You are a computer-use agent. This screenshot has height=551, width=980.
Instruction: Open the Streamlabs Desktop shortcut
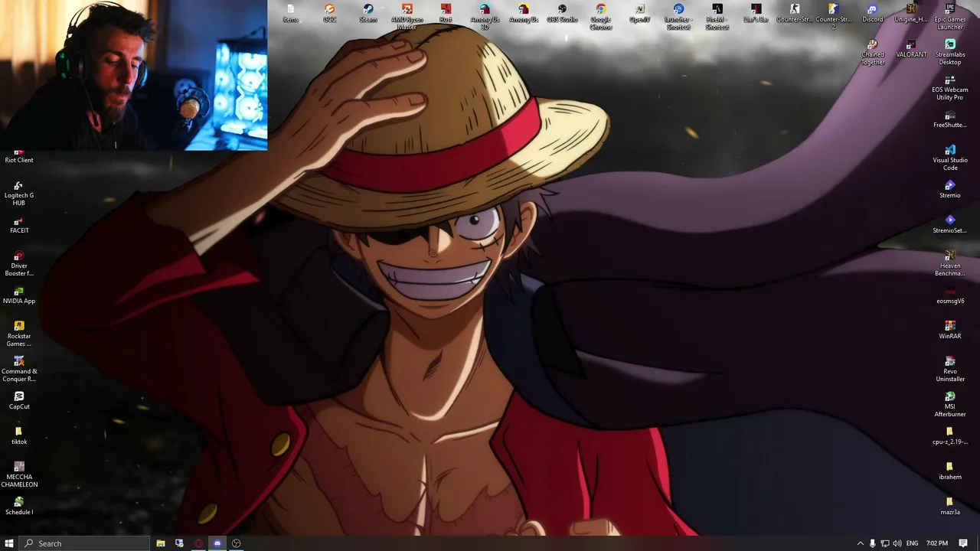pos(950,52)
